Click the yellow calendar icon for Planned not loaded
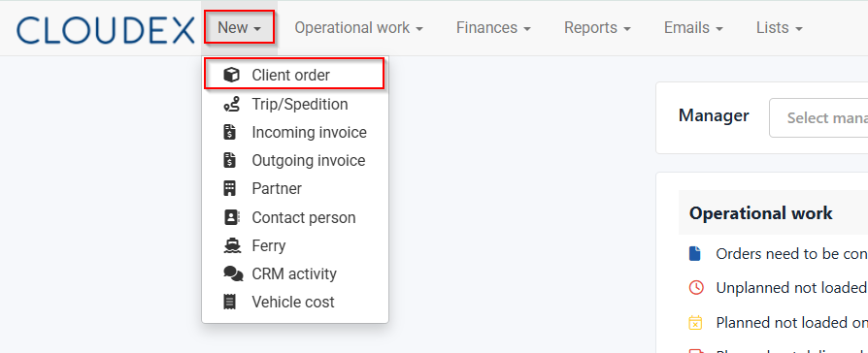 point(695,323)
